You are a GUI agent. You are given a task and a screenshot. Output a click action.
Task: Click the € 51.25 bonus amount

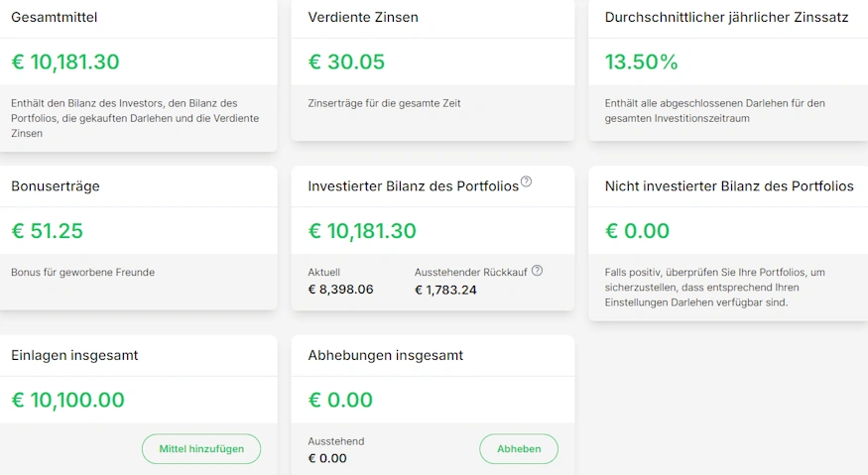pyautogui.click(x=47, y=231)
